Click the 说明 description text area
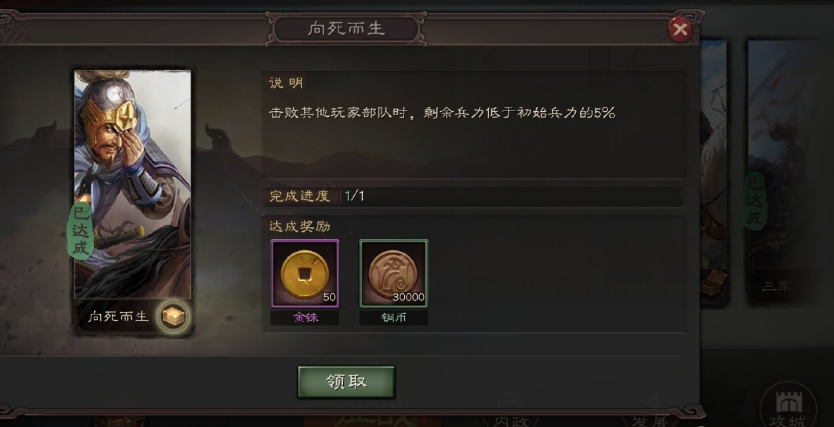This screenshot has height=427, width=834. pos(473,125)
